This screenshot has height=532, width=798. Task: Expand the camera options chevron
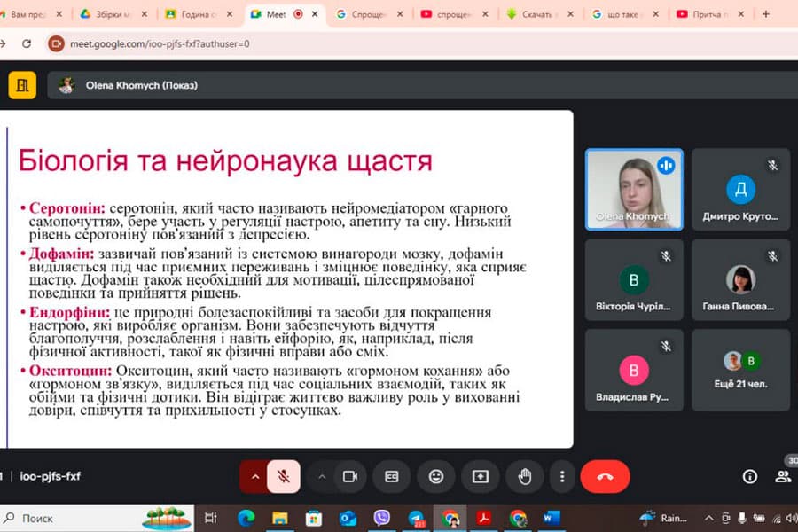click(323, 476)
